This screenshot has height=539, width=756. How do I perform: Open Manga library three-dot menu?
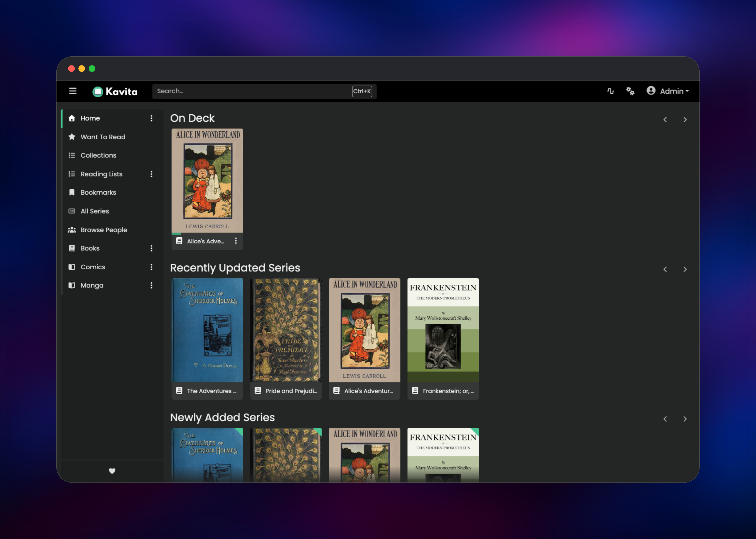(151, 285)
